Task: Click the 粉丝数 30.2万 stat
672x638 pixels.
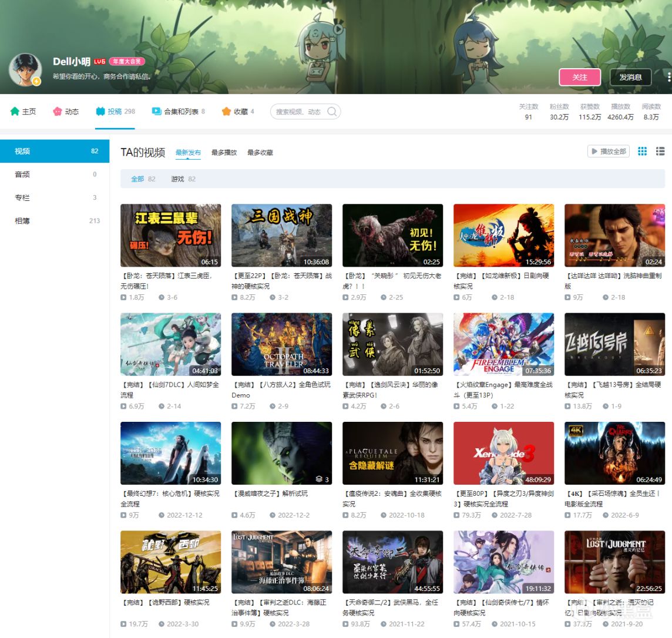Action: 559,112
